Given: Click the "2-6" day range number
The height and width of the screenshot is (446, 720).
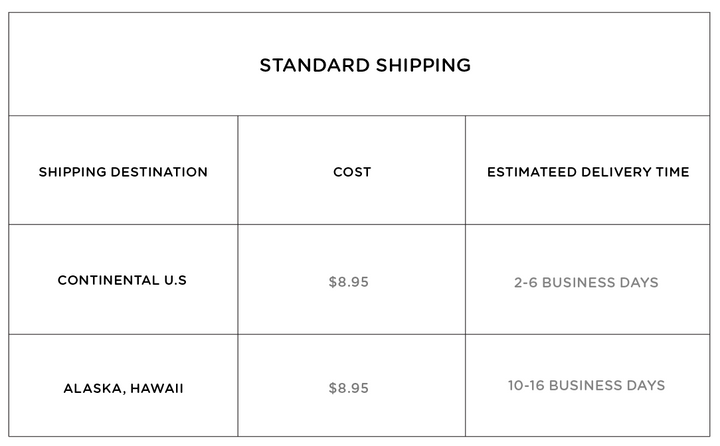Looking at the screenshot, I should click(x=526, y=282).
